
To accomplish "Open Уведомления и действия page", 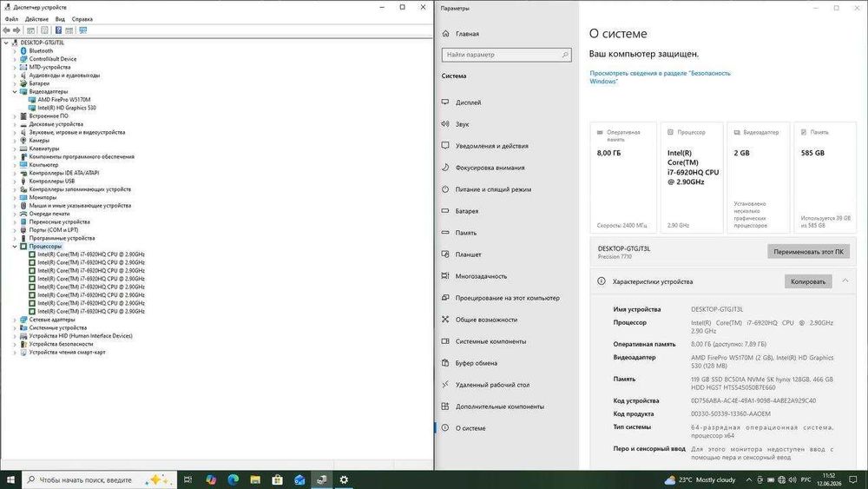I will [491, 146].
